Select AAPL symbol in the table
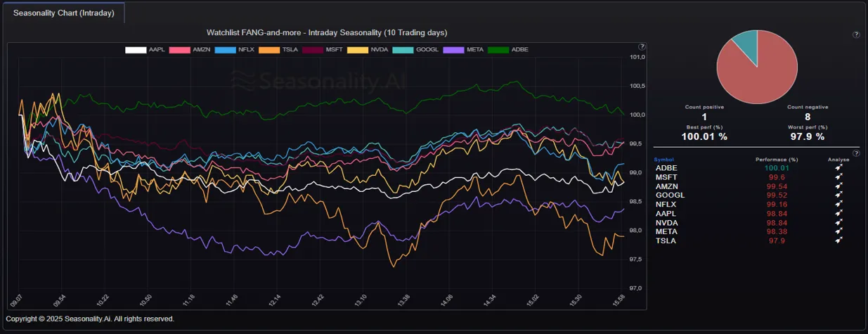This screenshot has height=334, width=868. [x=667, y=213]
